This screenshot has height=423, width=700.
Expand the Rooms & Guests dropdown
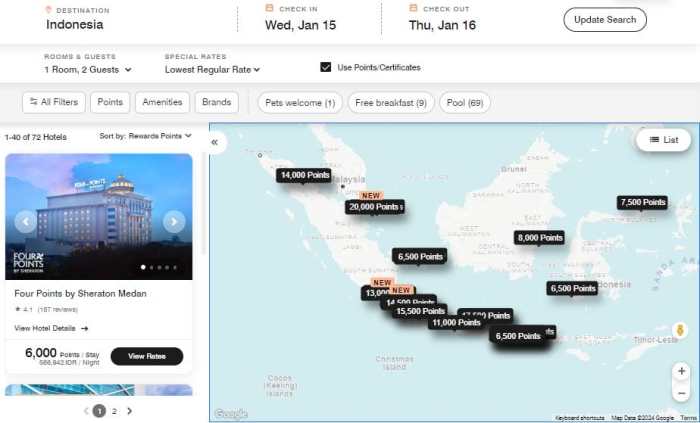coord(88,70)
